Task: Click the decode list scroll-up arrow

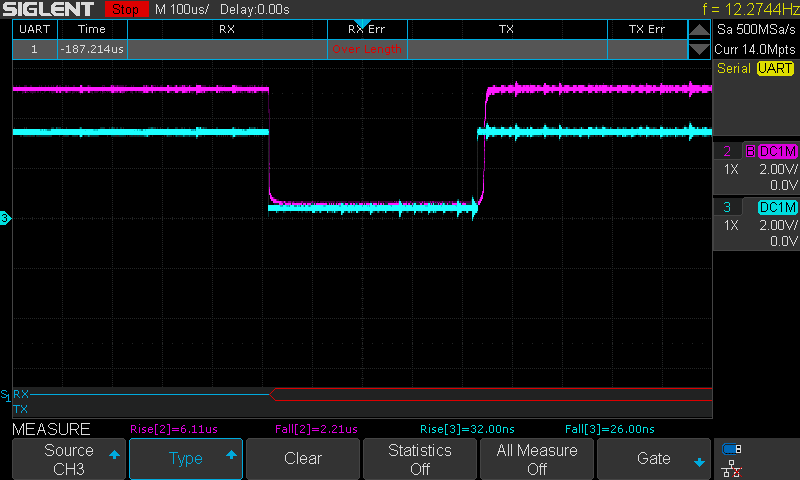Action: tap(698, 30)
